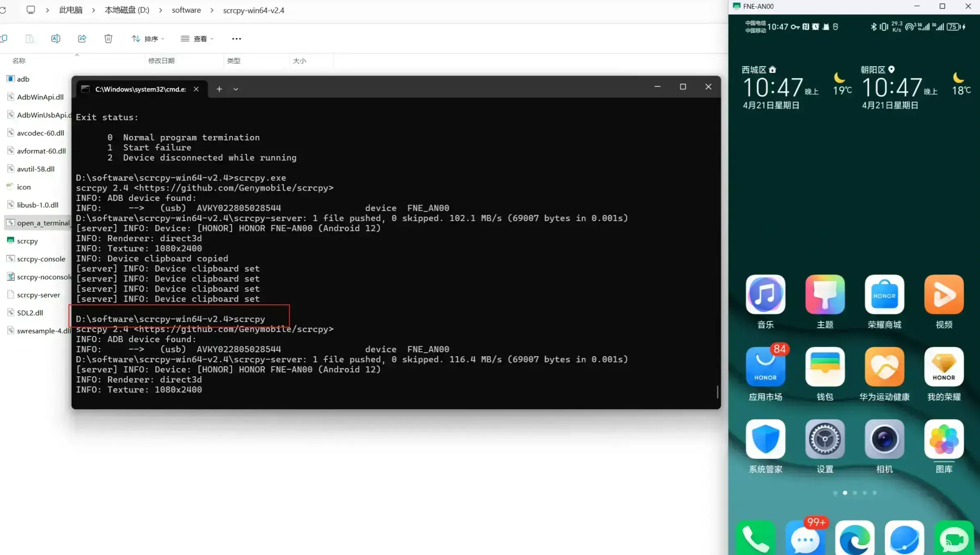Click scrcpy-win64-v2.4 in the breadcrumb
This screenshot has height=555, width=980.
[254, 10]
